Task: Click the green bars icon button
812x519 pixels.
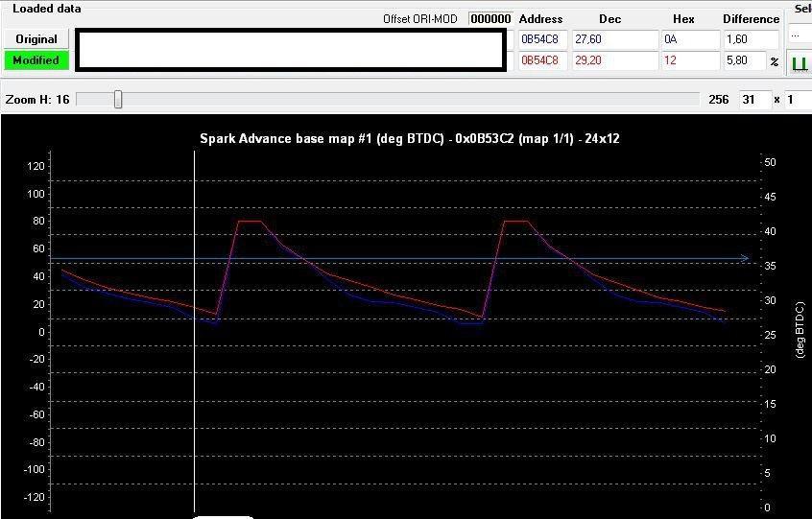Action: click(800, 62)
